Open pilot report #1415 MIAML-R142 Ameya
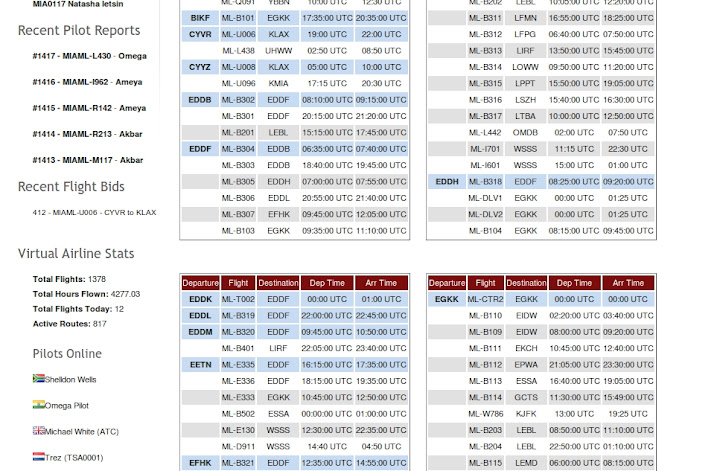This screenshot has width=720, height=471. coord(89,108)
